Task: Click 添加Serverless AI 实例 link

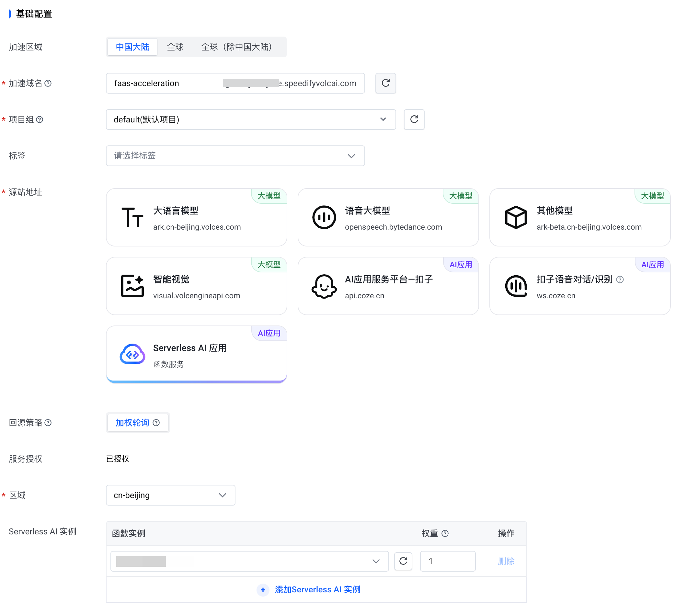Action: coord(318,589)
